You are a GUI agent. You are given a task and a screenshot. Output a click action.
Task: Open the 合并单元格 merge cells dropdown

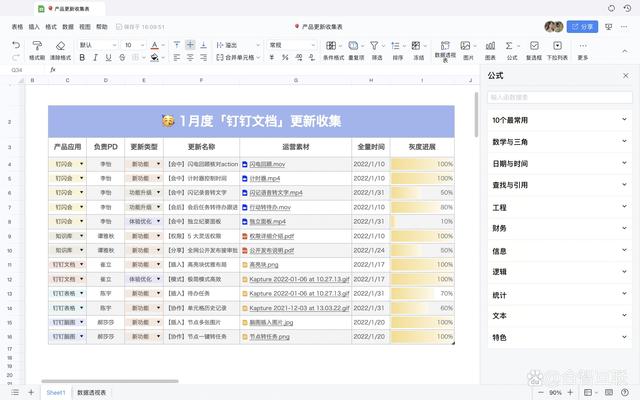[238, 58]
